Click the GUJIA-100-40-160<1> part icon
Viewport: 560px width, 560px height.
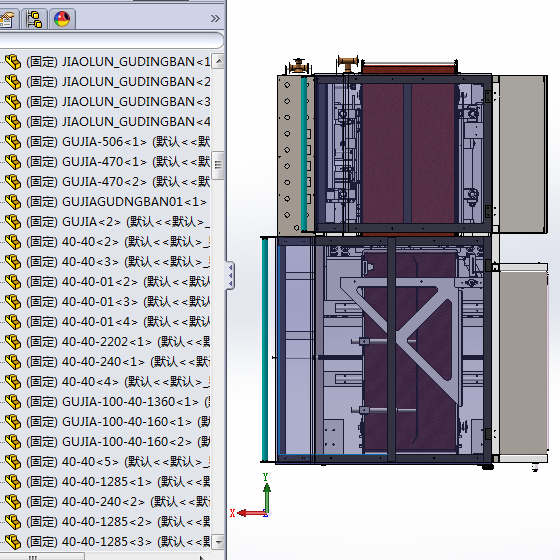13,422
